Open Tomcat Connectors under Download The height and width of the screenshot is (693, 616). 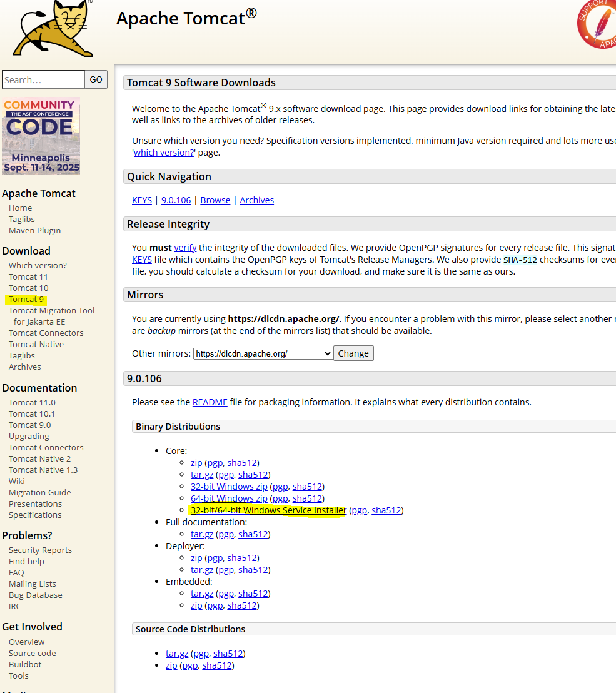point(46,333)
